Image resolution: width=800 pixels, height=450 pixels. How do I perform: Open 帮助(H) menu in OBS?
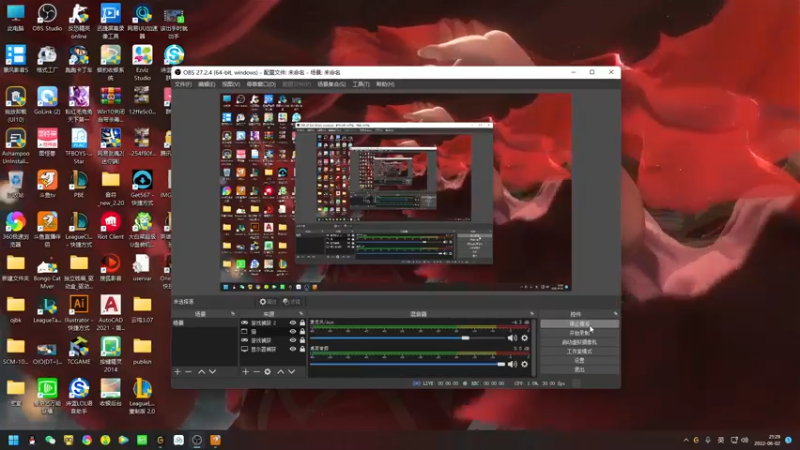tap(385, 84)
